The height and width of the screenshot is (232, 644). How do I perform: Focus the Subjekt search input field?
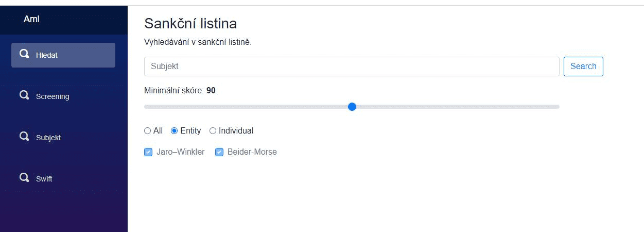(x=352, y=67)
